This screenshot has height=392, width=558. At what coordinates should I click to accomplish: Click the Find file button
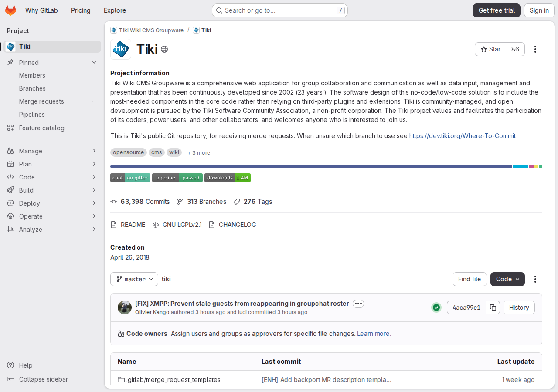coord(470,279)
